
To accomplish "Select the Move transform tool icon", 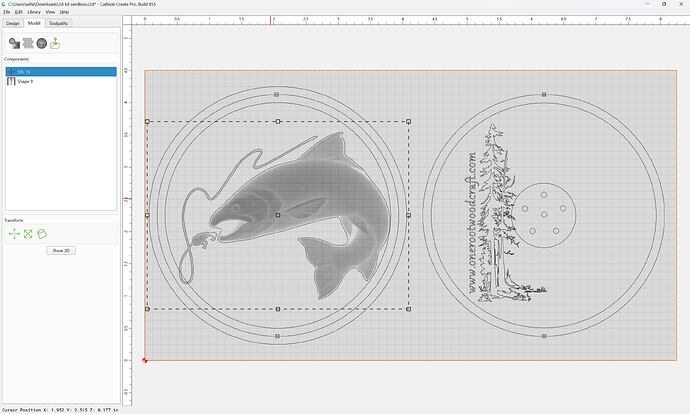I will pos(14,234).
